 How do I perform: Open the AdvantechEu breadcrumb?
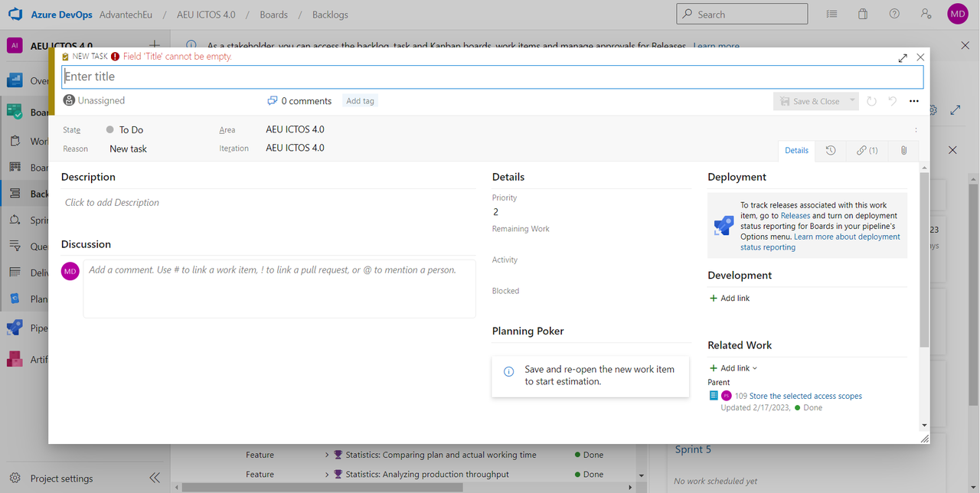126,15
